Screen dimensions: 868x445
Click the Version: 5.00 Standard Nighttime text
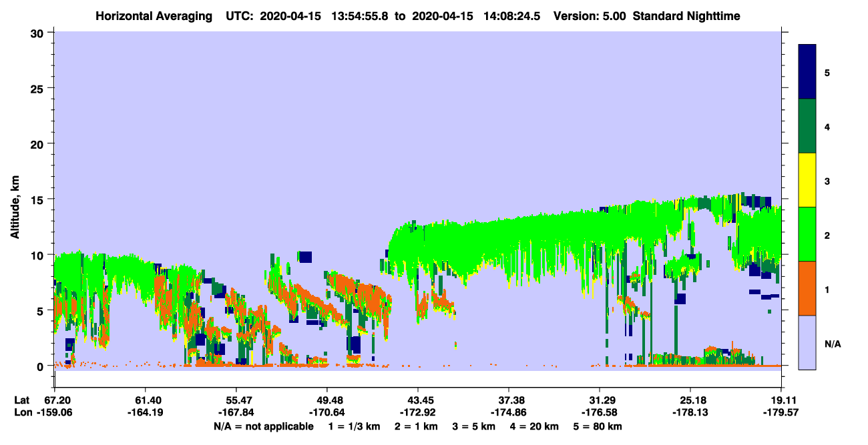click(x=647, y=16)
